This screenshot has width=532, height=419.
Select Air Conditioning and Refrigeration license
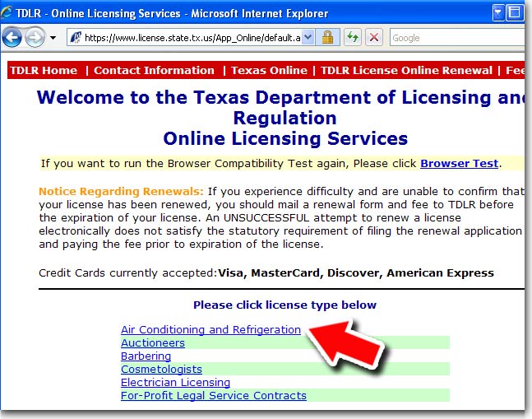pos(210,330)
